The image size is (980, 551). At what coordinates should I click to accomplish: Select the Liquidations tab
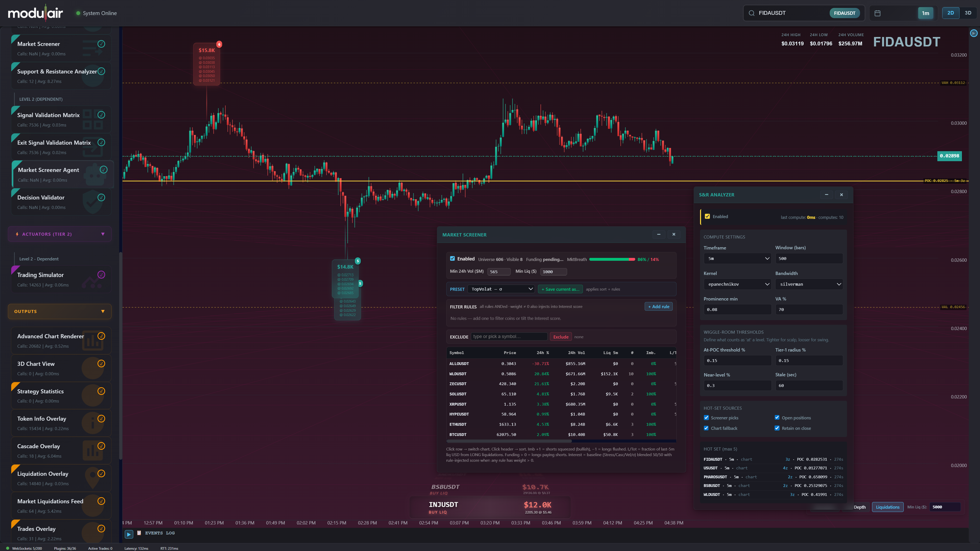(888, 507)
